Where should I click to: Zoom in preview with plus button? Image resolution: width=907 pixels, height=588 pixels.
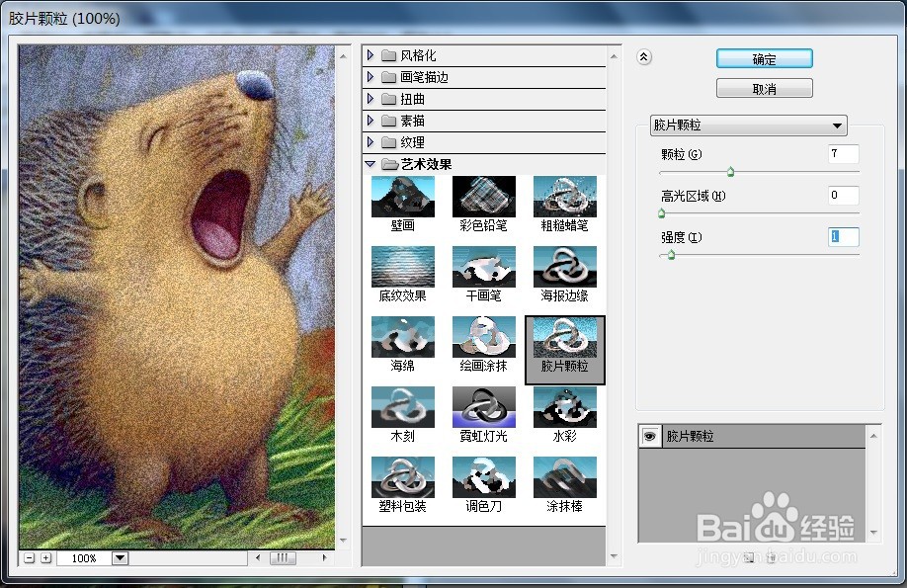(x=46, y=558)
